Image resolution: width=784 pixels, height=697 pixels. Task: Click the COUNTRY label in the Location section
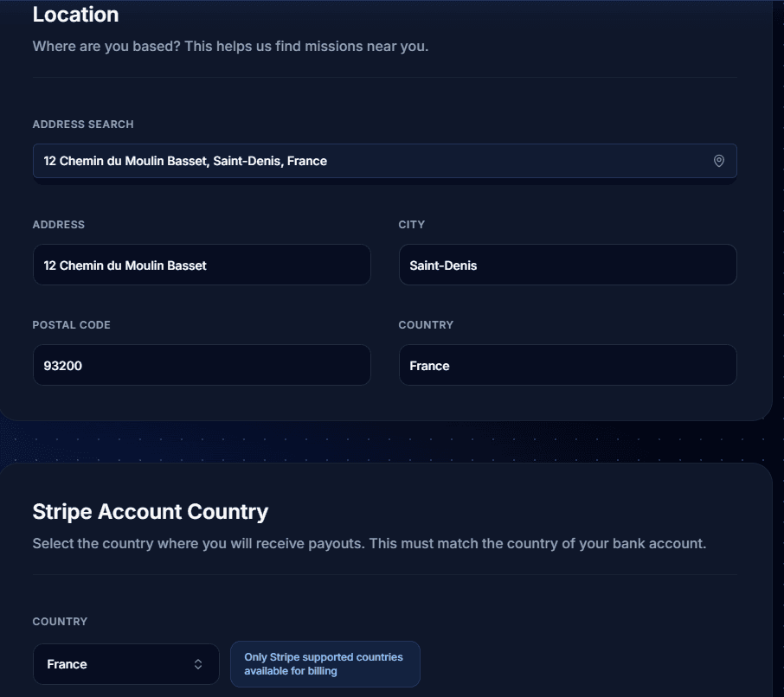pyautogui.click(x=426, y=325)
